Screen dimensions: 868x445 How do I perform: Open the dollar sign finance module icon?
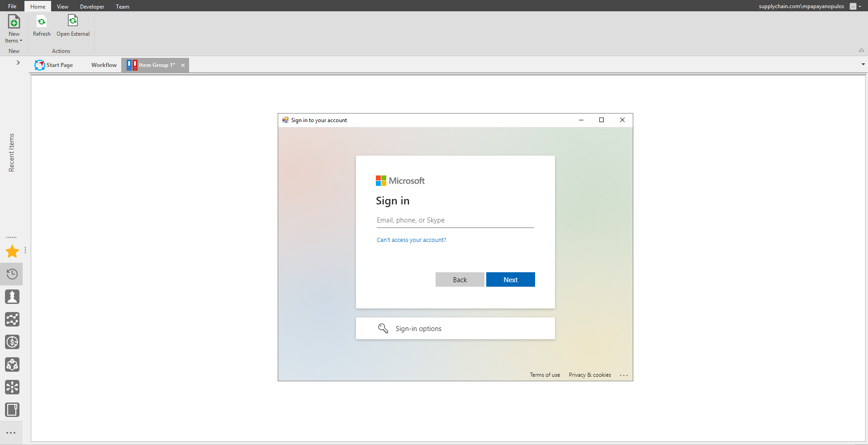click(x=12, y=342)
